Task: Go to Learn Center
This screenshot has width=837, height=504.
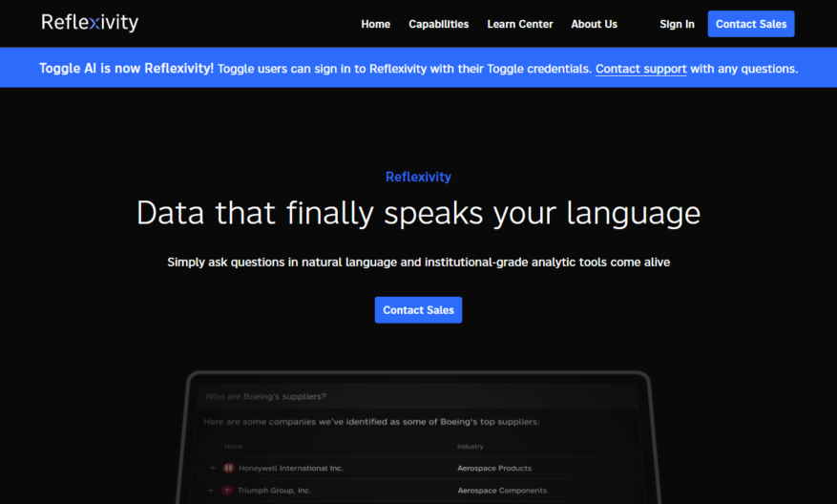Action: coord(520,24)
